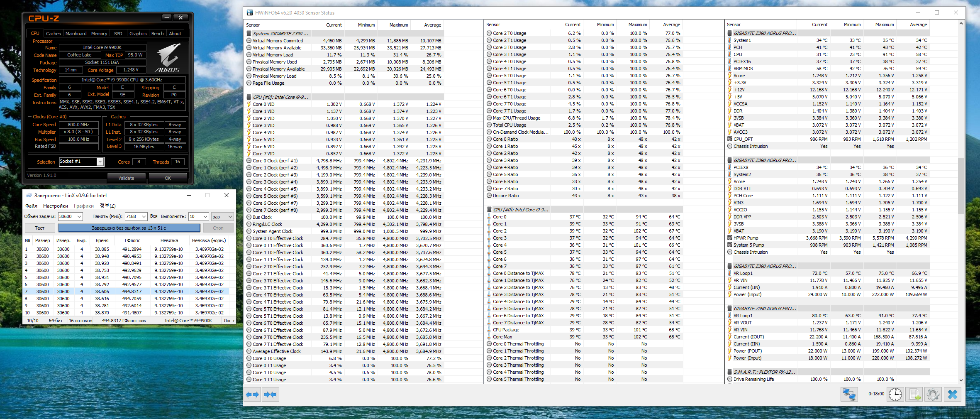
Task: Open the Memory tab in CPU-Z
Action: 99,34
